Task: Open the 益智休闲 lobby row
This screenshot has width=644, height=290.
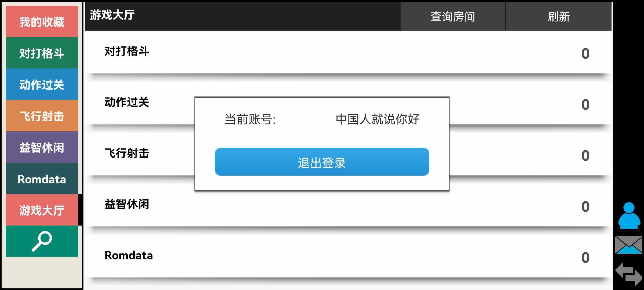Action: [x=348, y=205]
